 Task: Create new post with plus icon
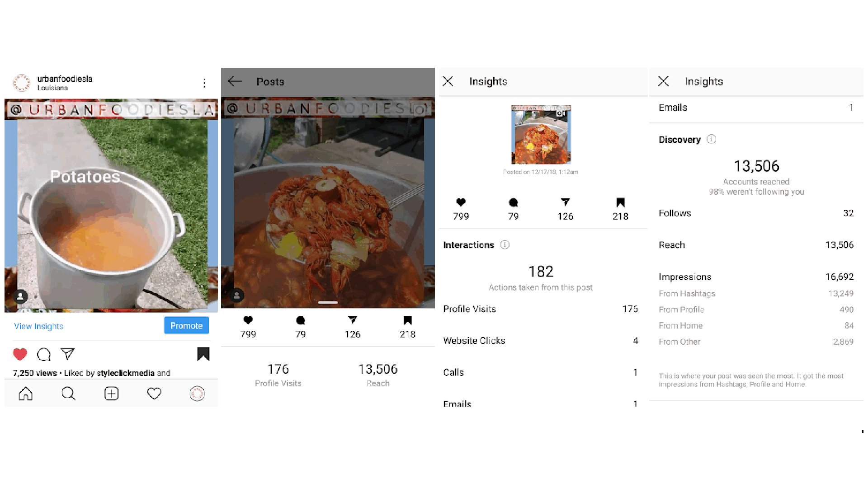111,394
